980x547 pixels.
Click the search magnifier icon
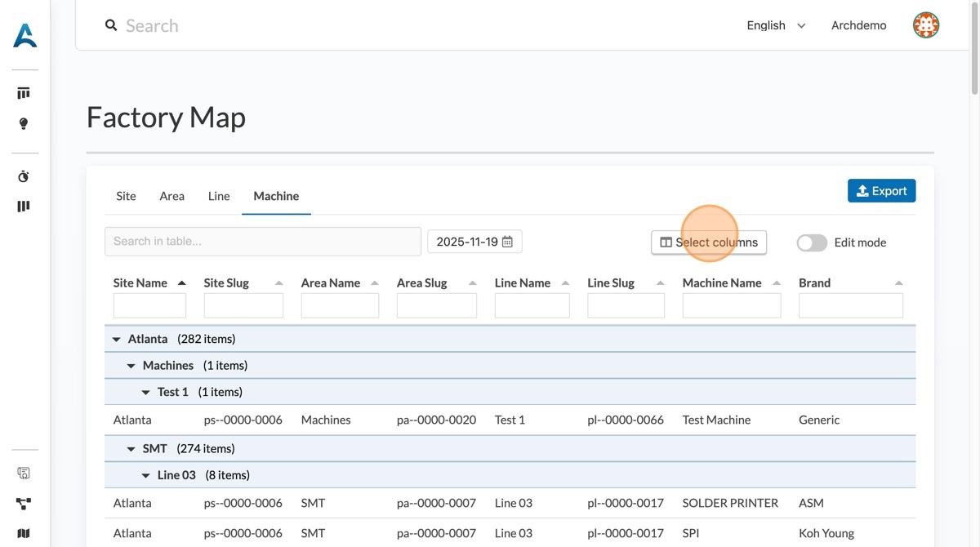click(111, 25)
